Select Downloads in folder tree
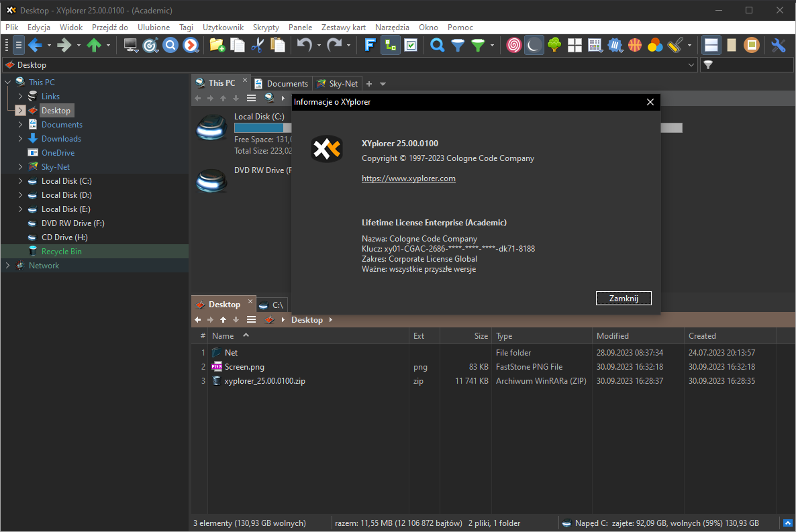796x532 pixels. coord(61,139)
